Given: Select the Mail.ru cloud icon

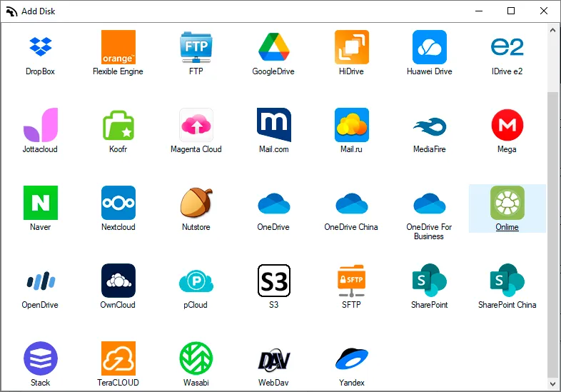Looking at the screenshot, I should (352, 124).
